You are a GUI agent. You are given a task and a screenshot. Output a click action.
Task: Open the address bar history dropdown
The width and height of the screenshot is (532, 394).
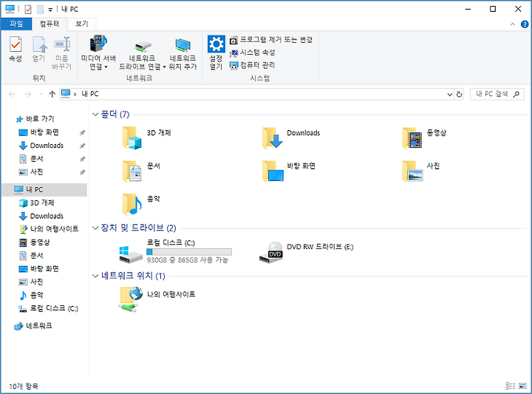449,95
